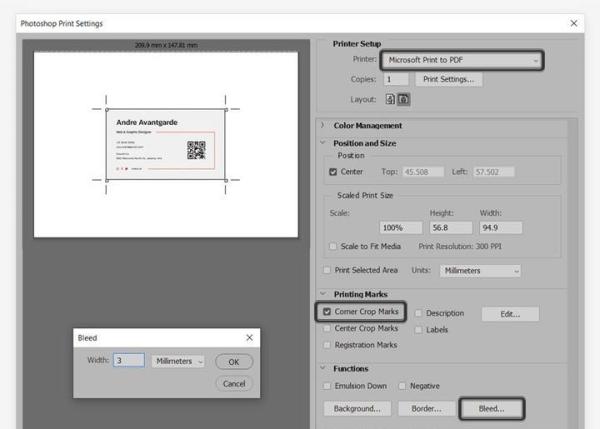The height and width of the screenshot is (429, 600).
Task: Enable Emulsion Down checkbox
Action: coord(327,386)
